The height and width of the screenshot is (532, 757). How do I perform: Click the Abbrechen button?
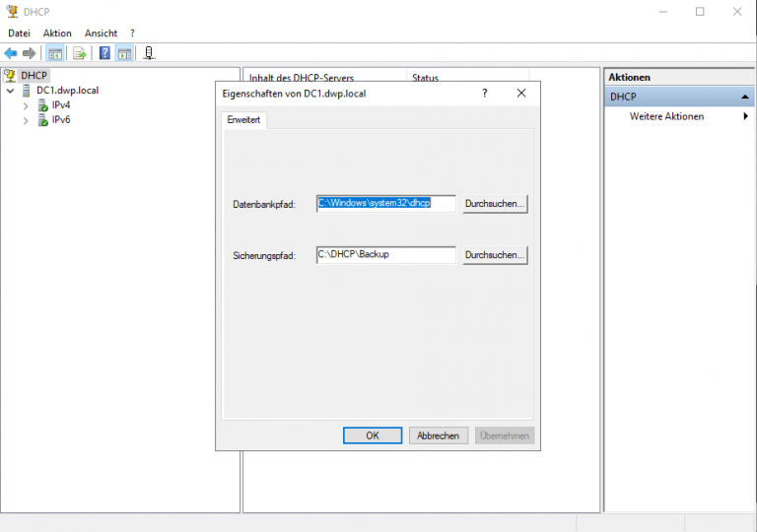coord(439,435)
